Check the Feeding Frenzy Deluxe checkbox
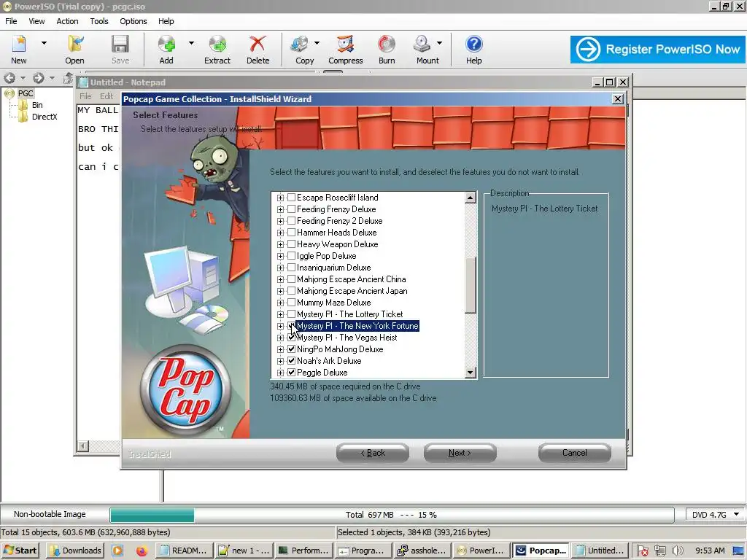Viewport: 747px width, 560px height. coord(292,209)
